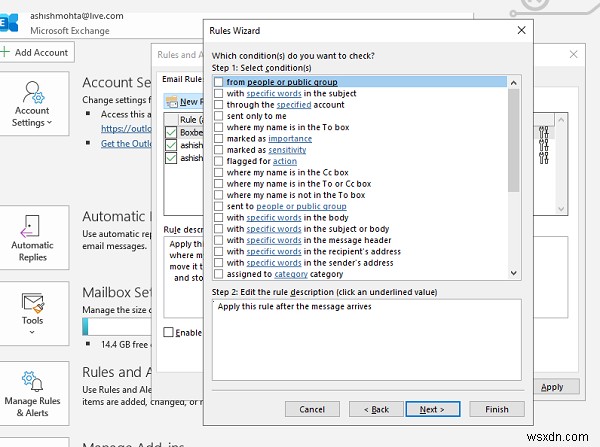Click 'specific words' link in the subject condition
The width and height of the screenshot is (600, 447).
[x=274, y=93]
